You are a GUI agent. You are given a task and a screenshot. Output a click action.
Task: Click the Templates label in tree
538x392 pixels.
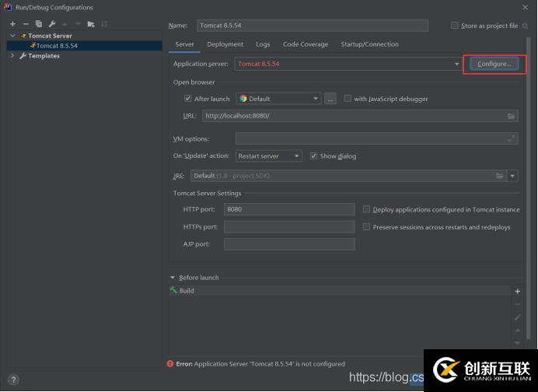tap(44, 55)
